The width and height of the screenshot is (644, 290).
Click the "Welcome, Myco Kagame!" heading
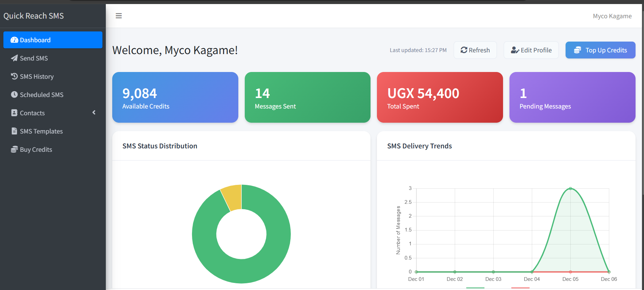(x=175, y=50)
